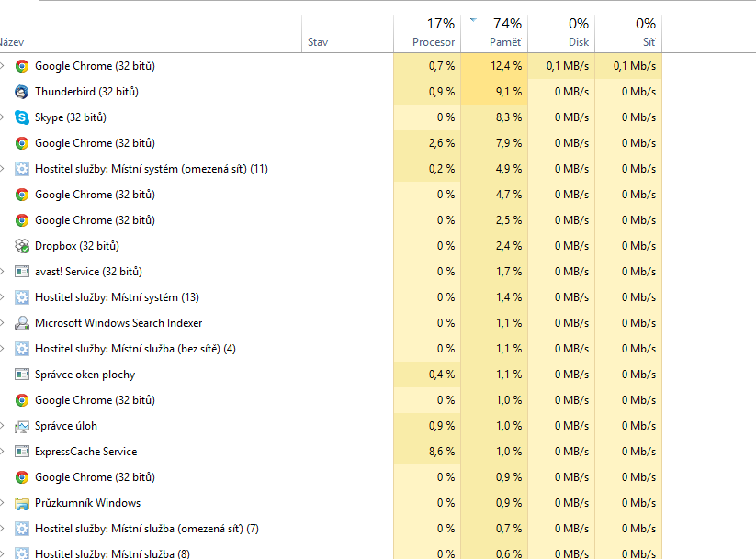Screen dimensions: 756x559
Task: Select the Microsoft Windows Search Indexer name
Action: [118, 323]
